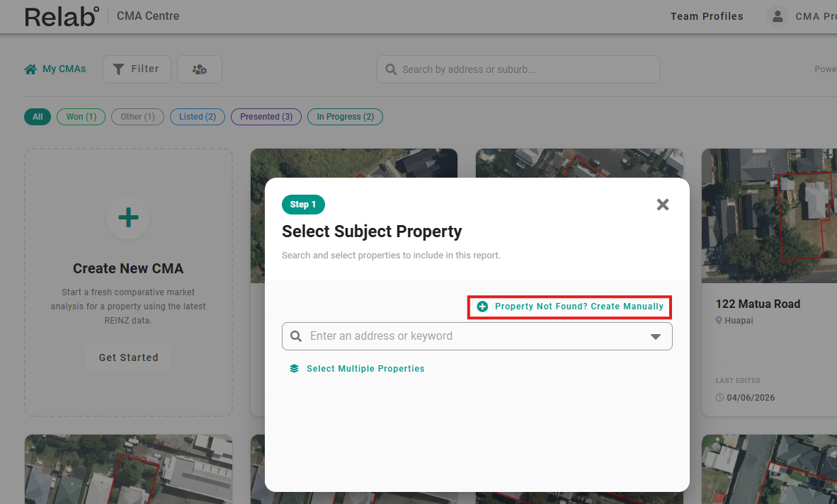Open the 122 Matua Road aerial thumbnail
The width and height of the screenshot is (837, 504).
pos(769,216)
